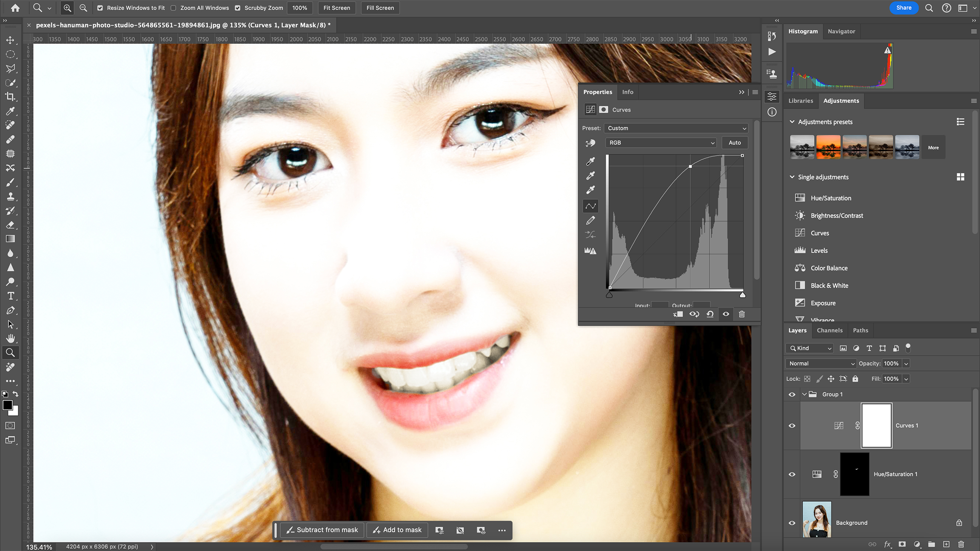Toggle the lock all button in Layers

click(855, 379)
